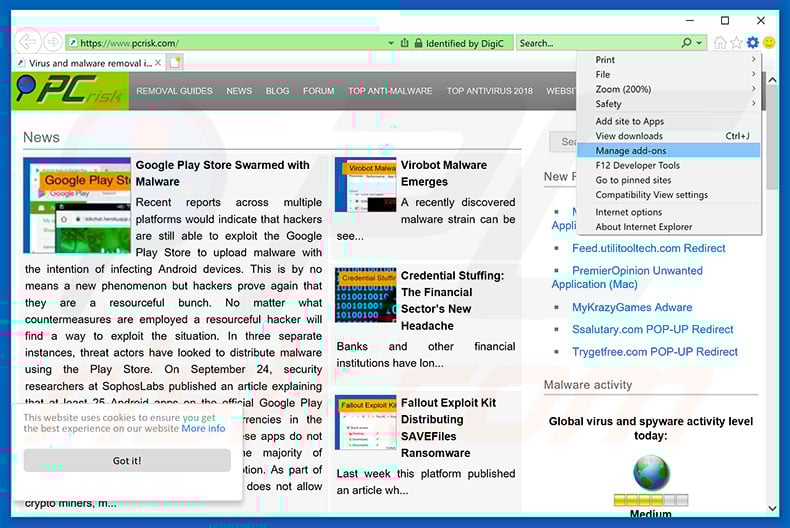
Task: Open Trygetfree.com POP-UP Redirect link
Action: click(x=654, y=351)
